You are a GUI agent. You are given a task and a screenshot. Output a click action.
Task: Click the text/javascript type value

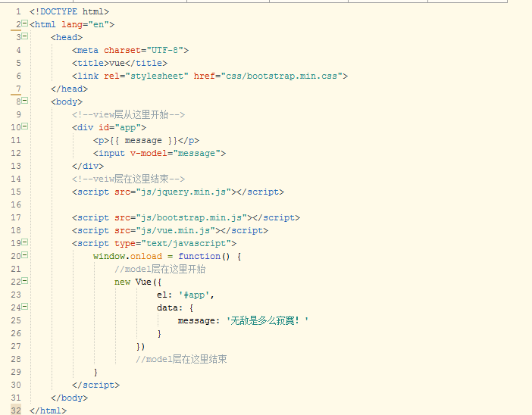tap(186, 243)
